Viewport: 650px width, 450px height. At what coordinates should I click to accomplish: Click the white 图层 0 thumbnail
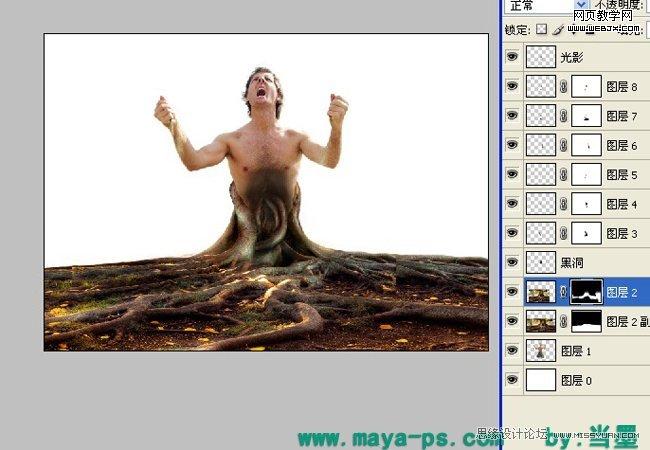541,380
